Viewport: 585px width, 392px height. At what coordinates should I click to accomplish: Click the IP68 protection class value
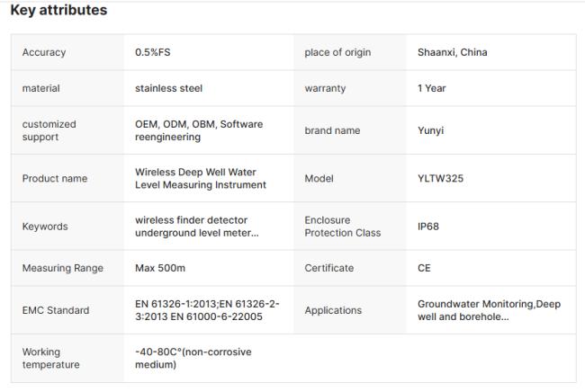[428, 227]
